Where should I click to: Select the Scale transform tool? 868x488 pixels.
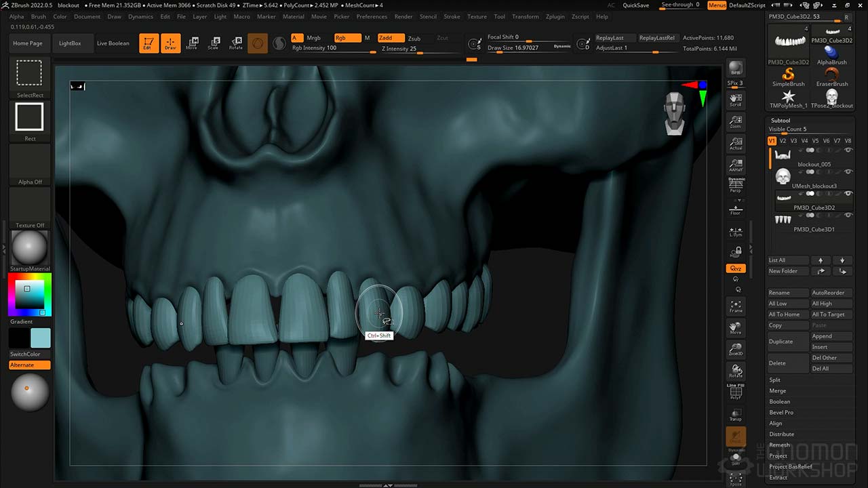click(x=213, y=43)
